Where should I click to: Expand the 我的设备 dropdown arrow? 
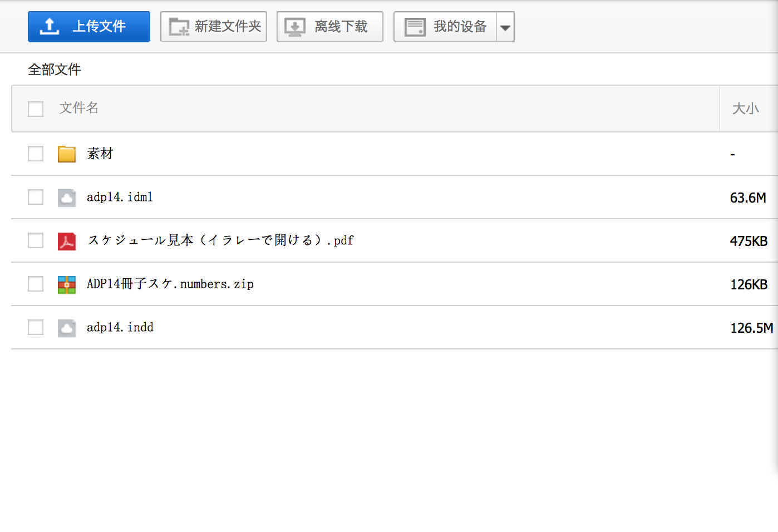tap(505, 27)
